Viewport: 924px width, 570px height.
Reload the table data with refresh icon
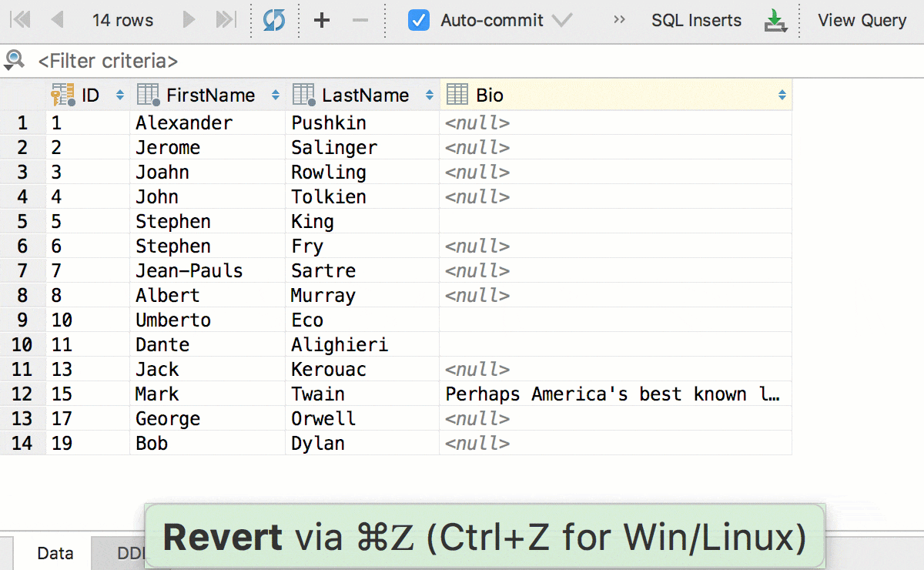click(x=274, y=21)
